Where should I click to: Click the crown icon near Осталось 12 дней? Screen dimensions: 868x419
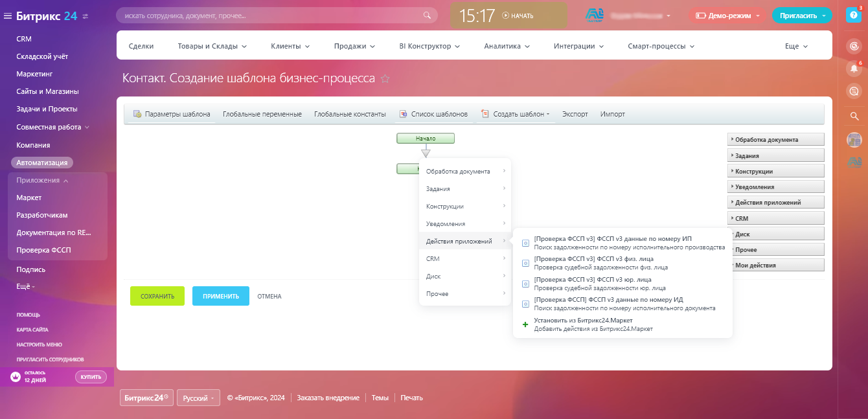point(15,377)
